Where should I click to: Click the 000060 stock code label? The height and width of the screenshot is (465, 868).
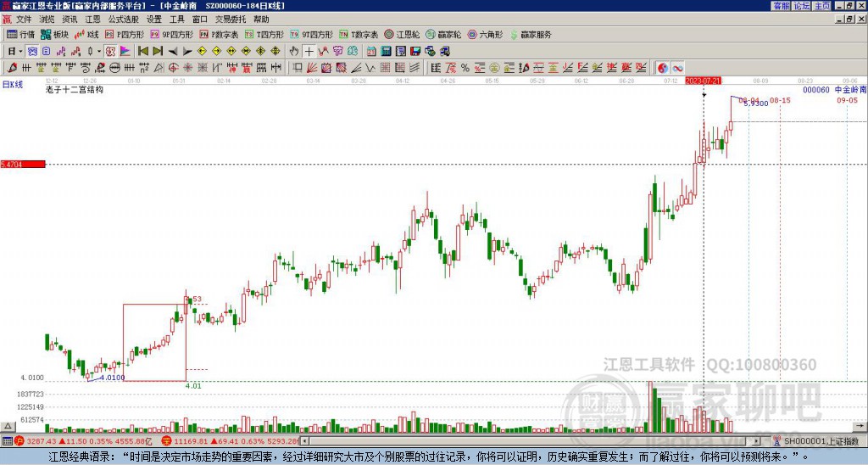816,89
